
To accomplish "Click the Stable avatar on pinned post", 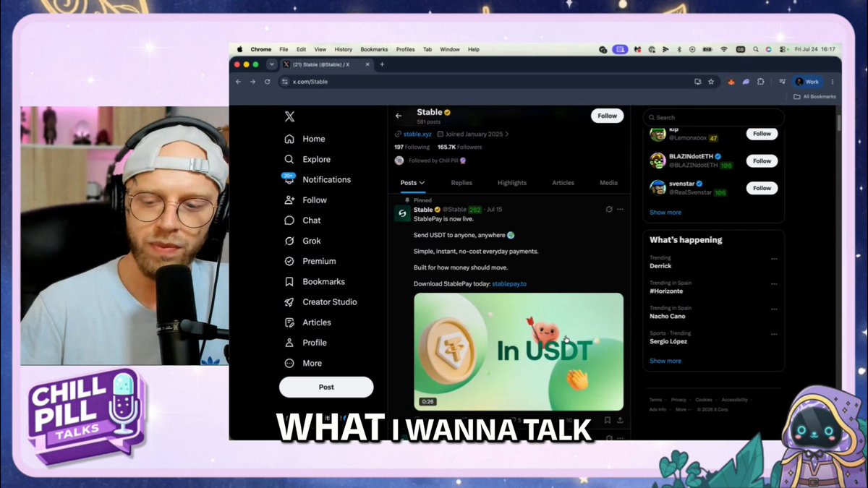I will tap(402, 214).
